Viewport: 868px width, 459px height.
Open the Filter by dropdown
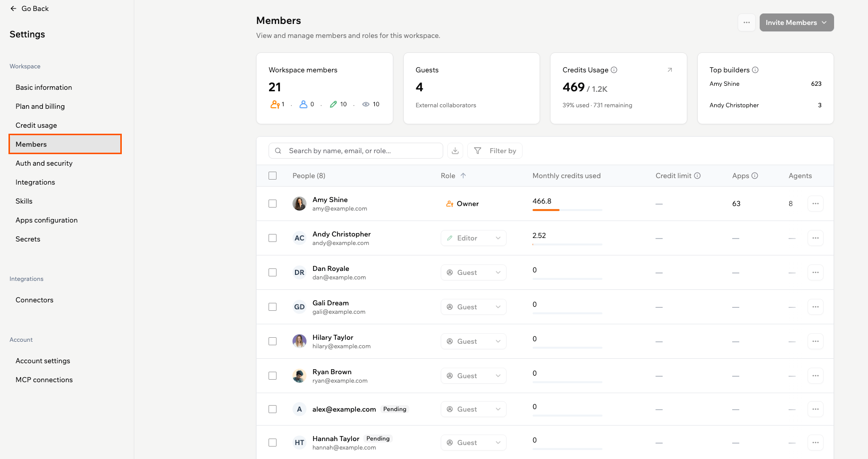[495, 151]
